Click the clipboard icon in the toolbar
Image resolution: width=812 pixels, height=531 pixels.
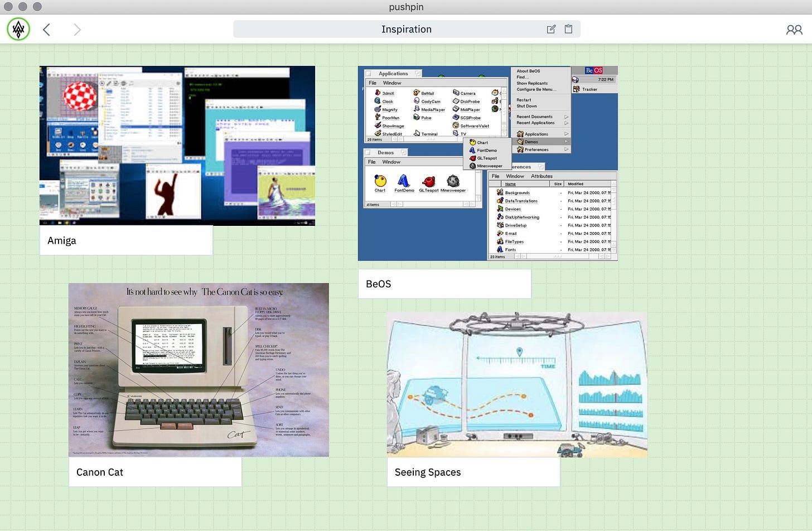coord(568,29)
